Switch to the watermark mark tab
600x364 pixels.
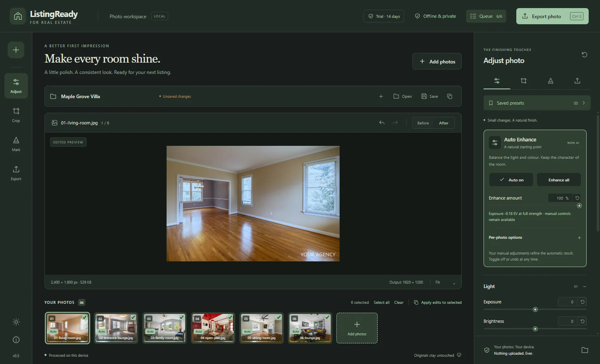(551, 81)
